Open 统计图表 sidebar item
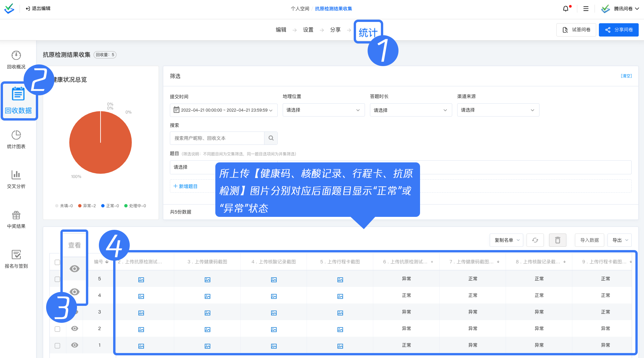 click(16, 139)
